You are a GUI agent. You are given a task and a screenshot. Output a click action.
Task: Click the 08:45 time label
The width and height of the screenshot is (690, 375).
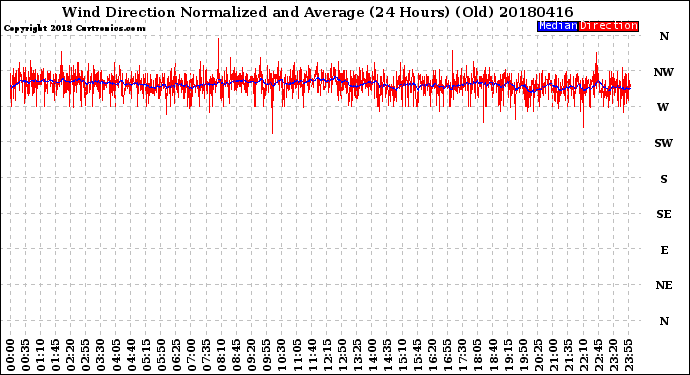click(x=237, y=355)
